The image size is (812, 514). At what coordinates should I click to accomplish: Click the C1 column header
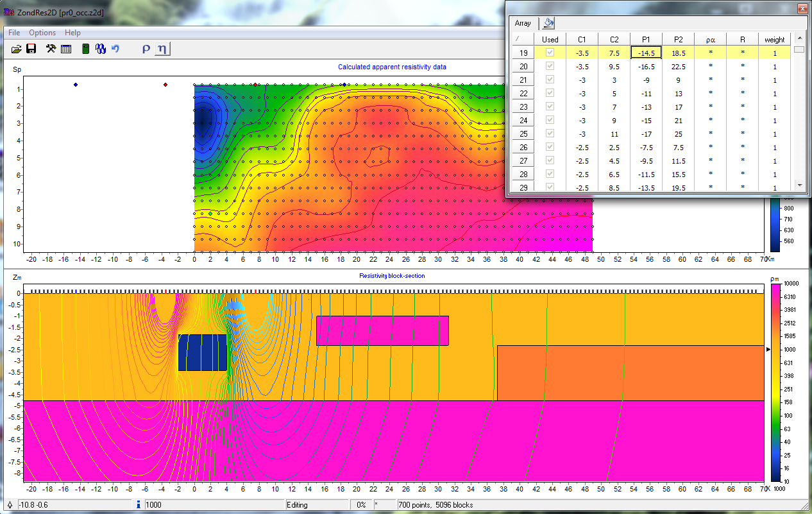coord(582,40)
